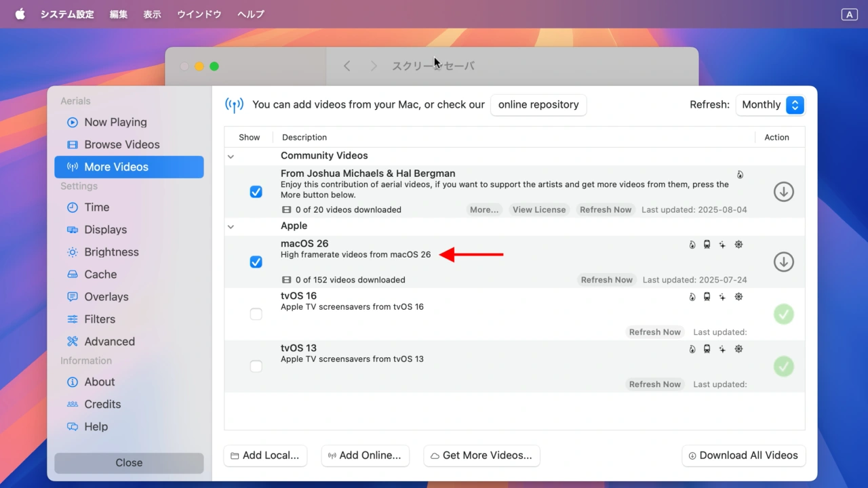Open the Brightness settings section
The height and width of the screenshot is (488, 868).
(x=111, y=252)
